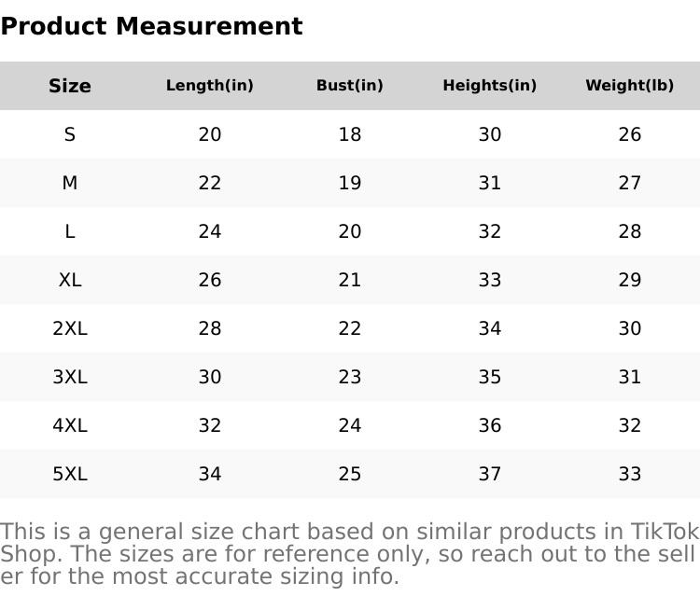Select the weight value for size 5XL

point(630,474)
